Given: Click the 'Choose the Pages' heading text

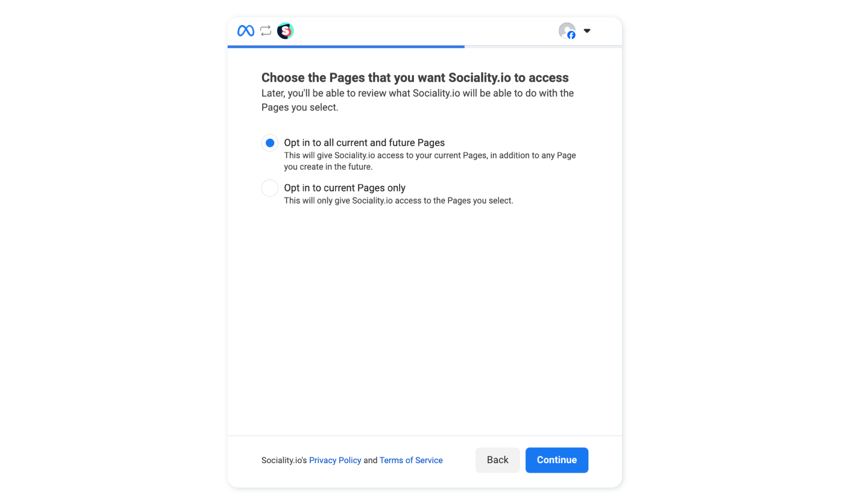Looking at the screenshot, I should (x=415, y=77).
